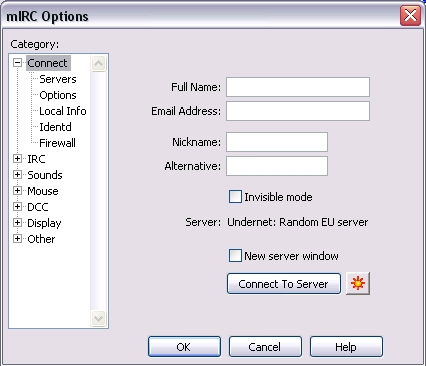Select the Connect category
Image resolution: width=426 pixels, height=366 pixels.
[x=47, y=63]
